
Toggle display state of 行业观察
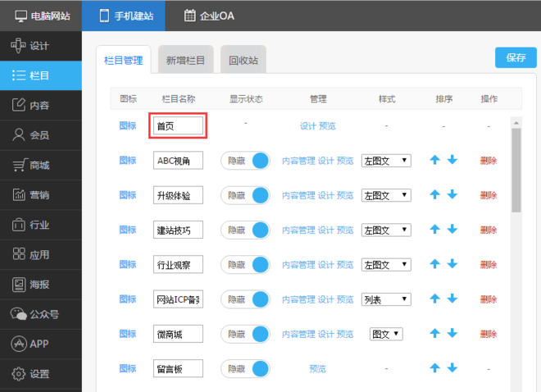[x=245, y=265]
